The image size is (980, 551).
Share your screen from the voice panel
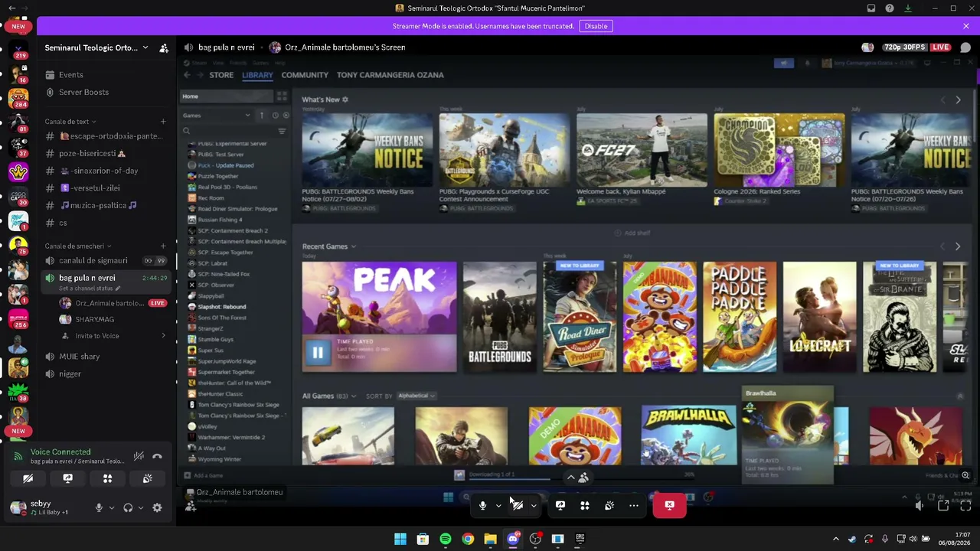click(x=67, y=479)
